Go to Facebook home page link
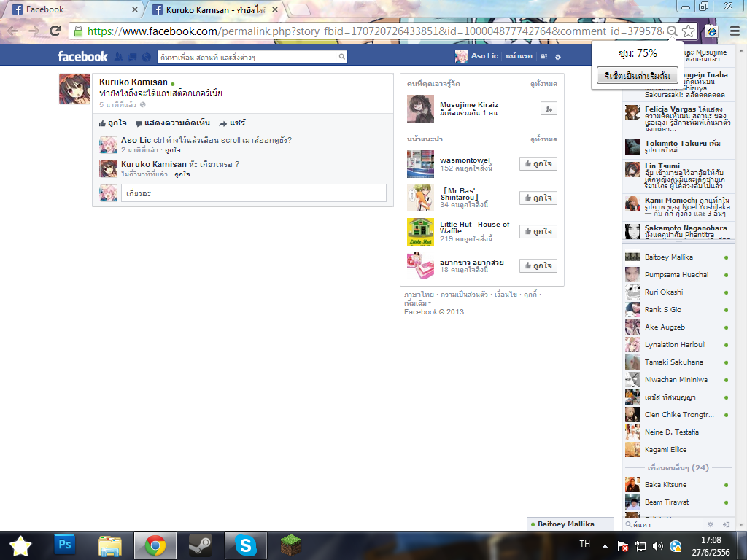This screenshot has height=560, width=747. [519, 56]
